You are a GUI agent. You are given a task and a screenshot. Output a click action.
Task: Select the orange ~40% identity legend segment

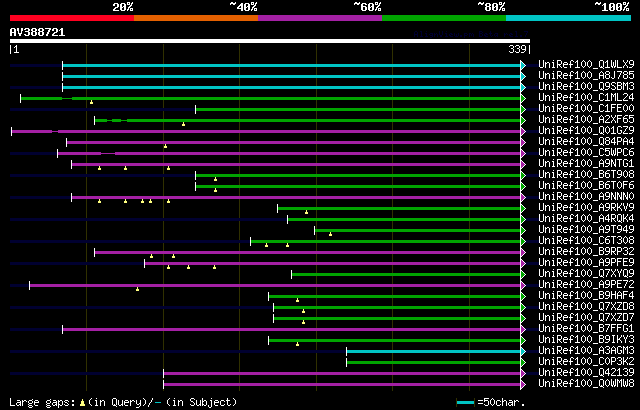click(196, 18)
